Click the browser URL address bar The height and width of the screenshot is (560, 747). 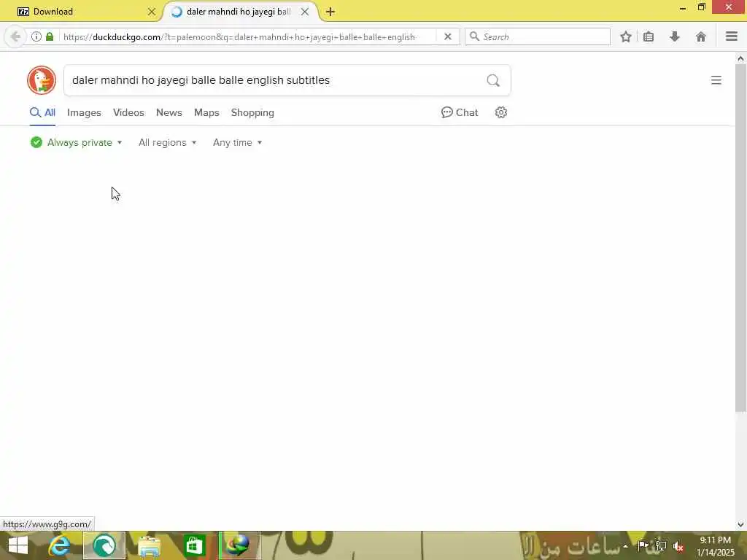[x=248, y=36]
